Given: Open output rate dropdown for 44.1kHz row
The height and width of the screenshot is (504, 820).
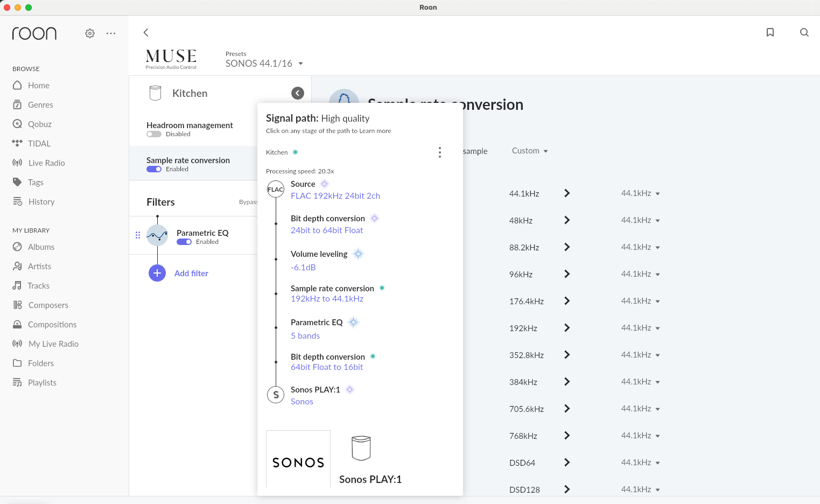Looking at the screenshot, I should coord(640,193).
